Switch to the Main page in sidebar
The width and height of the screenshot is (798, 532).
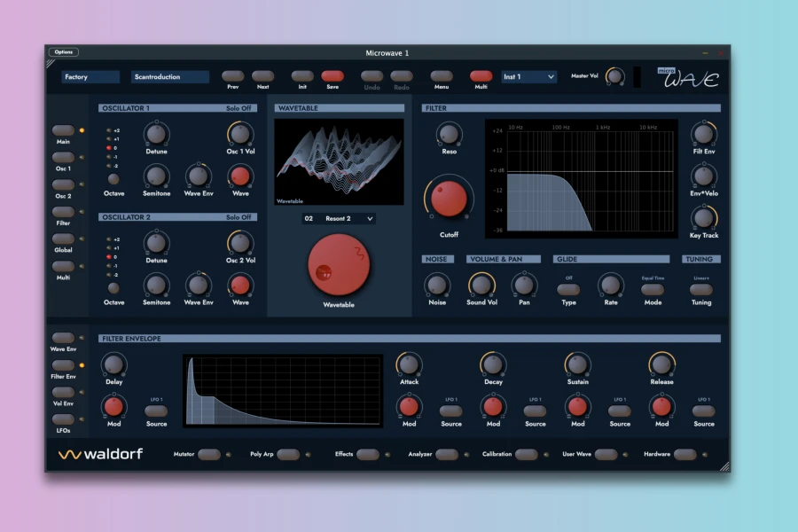[63, 130]
